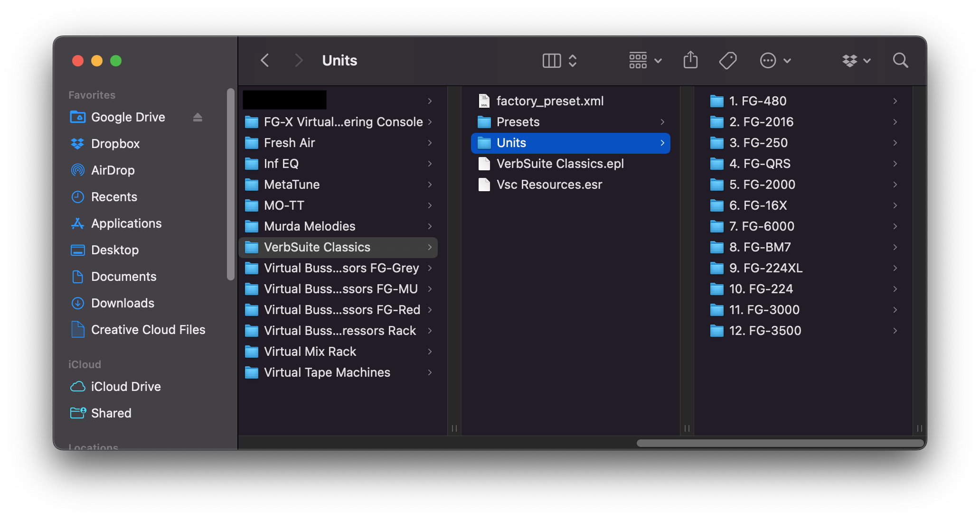Image resolution: width=980 pixels, height=520 pixels.
Task: Click the Share icon in toolbar
Action: pyautogui.click(x=690, y=61)
